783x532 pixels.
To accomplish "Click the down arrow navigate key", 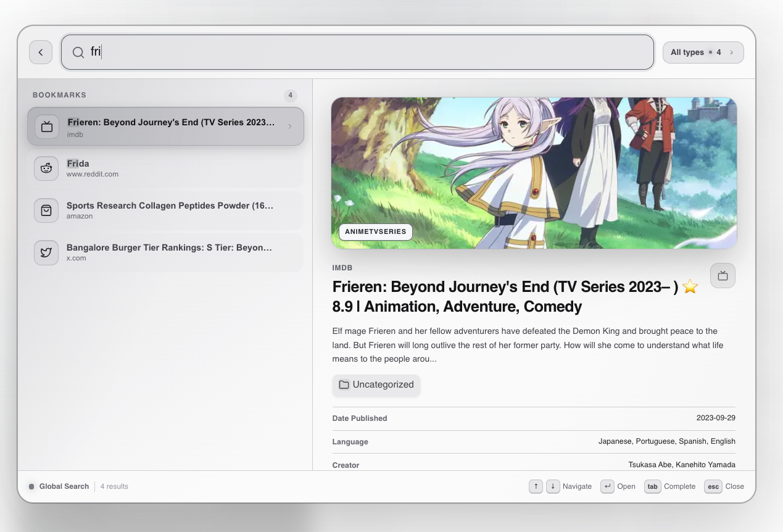I will point(553,486).
